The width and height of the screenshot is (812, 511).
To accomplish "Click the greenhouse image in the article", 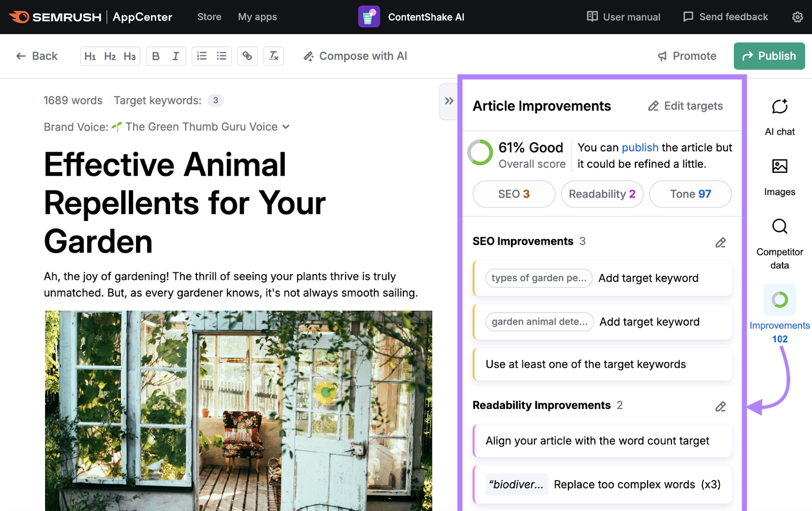I will 239,410.
